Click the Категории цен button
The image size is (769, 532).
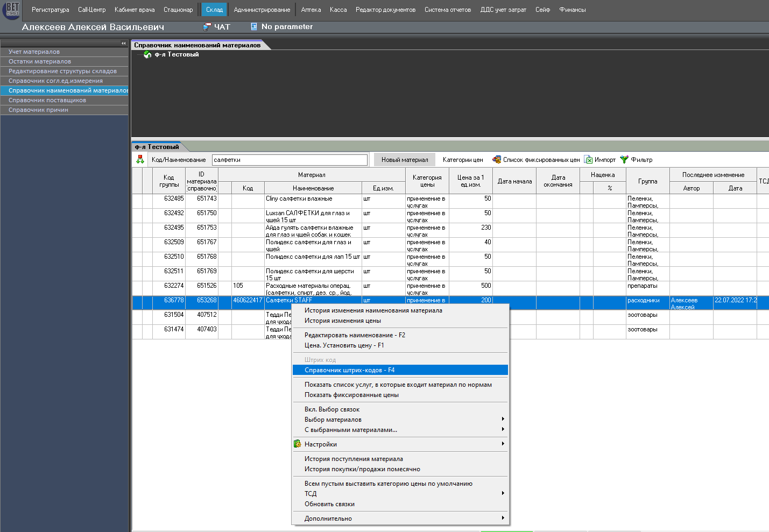pyautogui.click(x=463, y=160)
